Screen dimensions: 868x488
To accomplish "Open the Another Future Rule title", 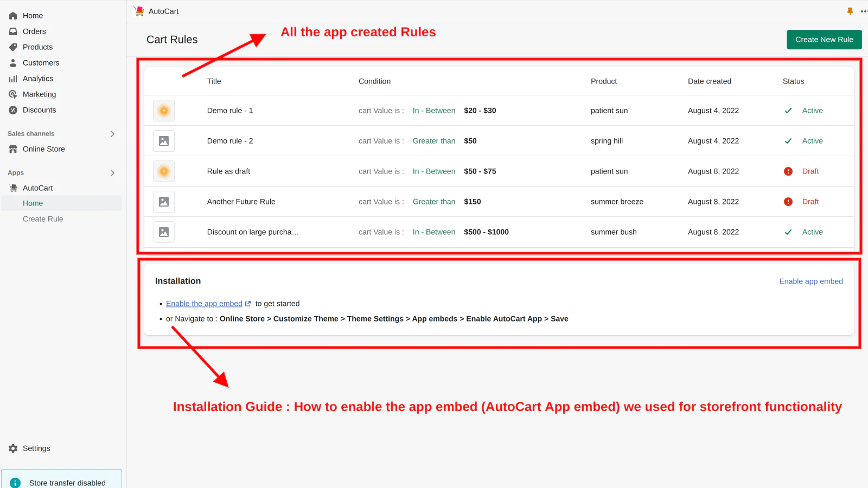I will tap(241, 202).
